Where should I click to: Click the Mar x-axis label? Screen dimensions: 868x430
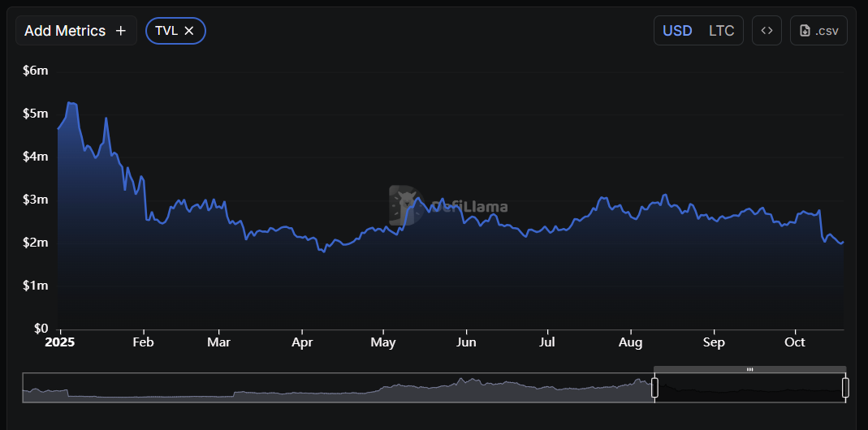(218, 342)
